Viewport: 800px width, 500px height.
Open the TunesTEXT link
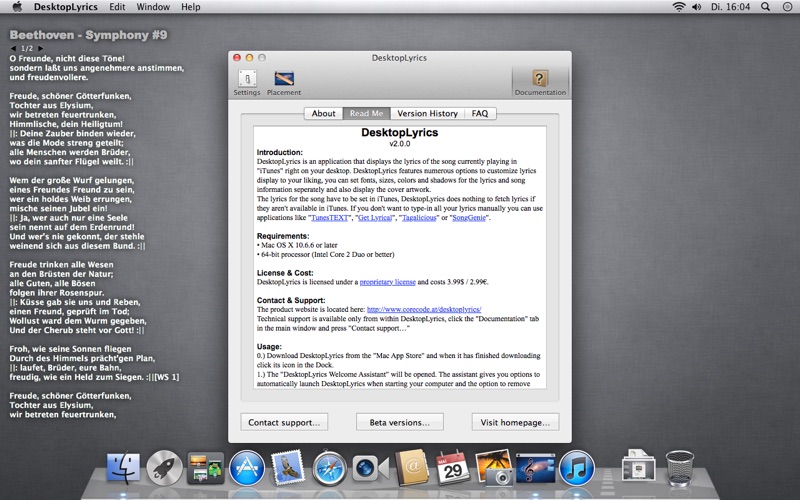pyautogui.click(x=330, y=218)
